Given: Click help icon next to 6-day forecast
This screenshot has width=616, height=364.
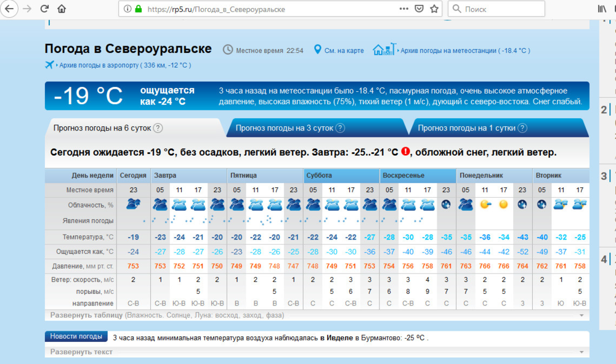Looking at the screenshot, I should point(158,128).
